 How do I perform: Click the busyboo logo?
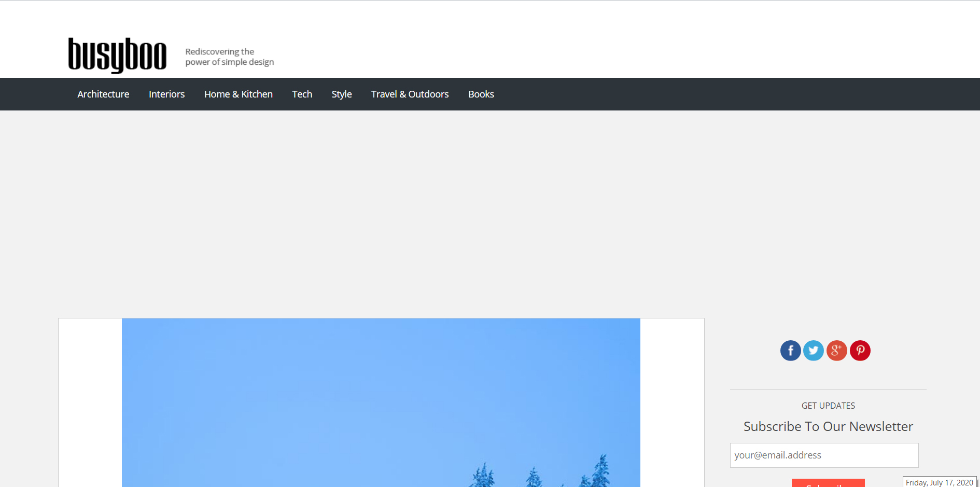pos(117,55)
